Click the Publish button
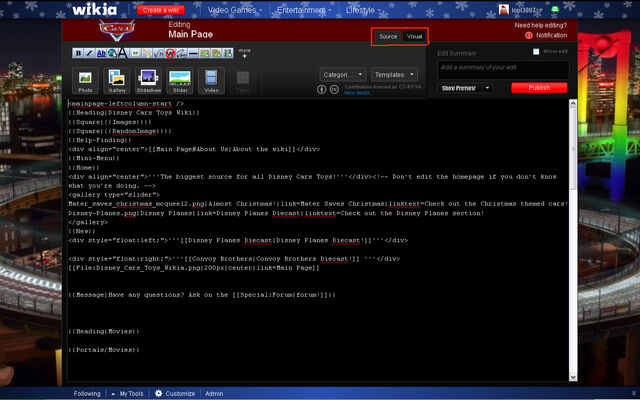 (x=539, y=88)
